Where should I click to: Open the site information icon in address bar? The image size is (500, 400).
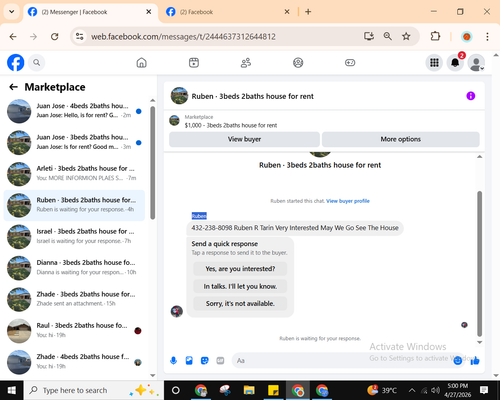(80, 36)
